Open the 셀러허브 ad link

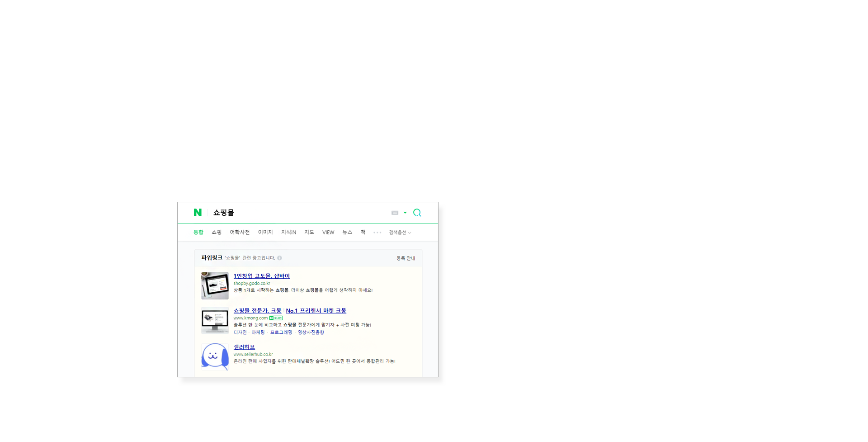[x=244, y=347]
